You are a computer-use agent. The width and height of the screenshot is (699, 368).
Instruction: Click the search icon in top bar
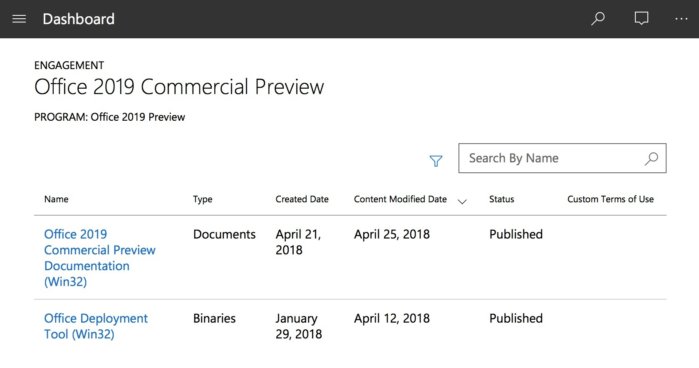(x=598, y=19)
